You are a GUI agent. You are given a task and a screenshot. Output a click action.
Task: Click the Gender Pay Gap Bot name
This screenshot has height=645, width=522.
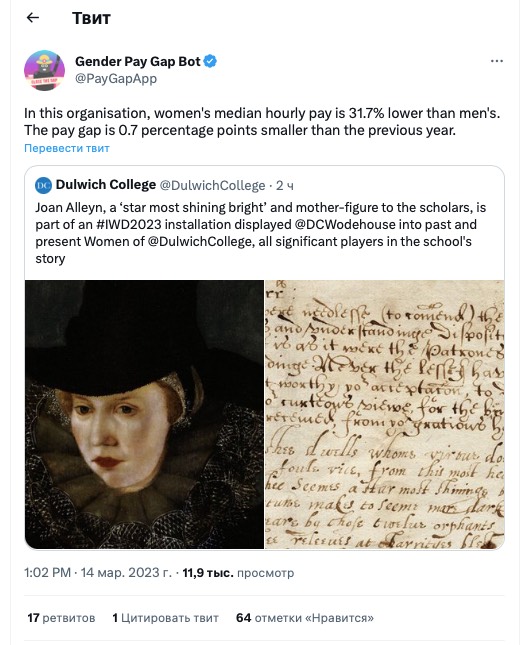coord(137,61)
